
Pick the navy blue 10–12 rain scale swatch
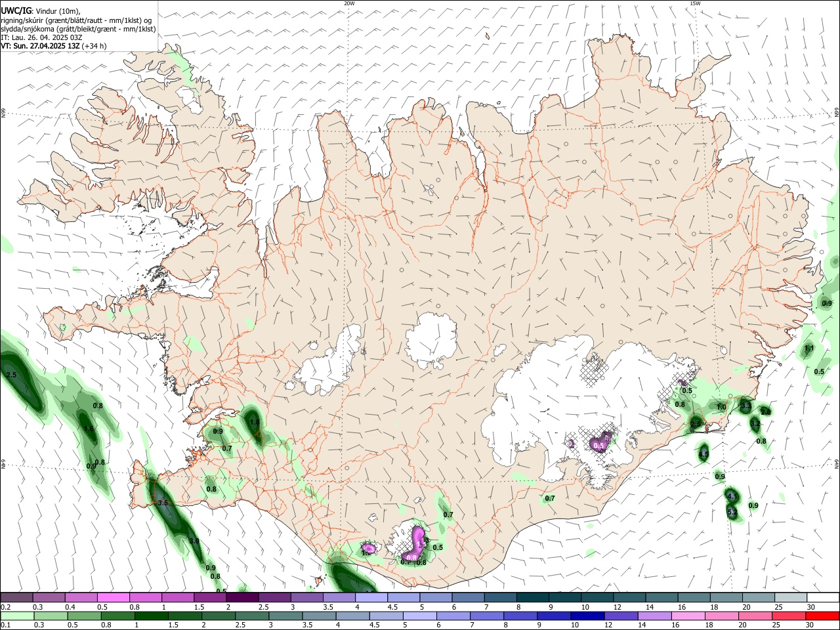click(587, 616)
